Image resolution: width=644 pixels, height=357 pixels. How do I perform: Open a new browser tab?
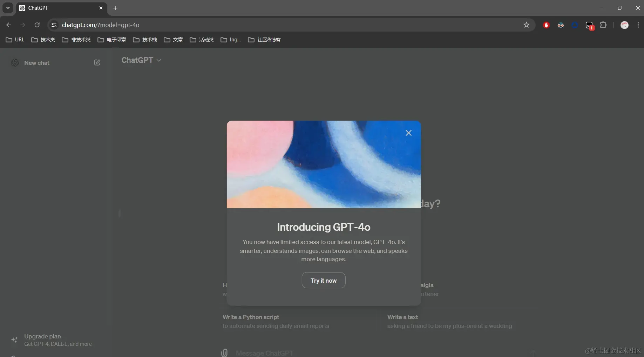click(115, 8)
